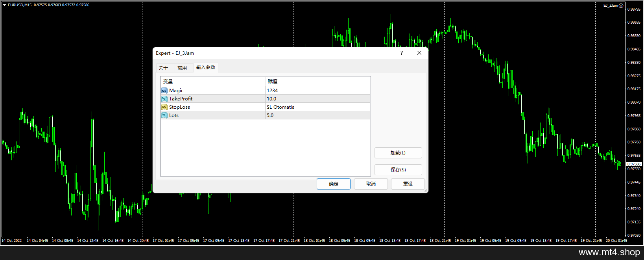
Task: Click the 17 Oct 01:45 time label
Action: 163,241
